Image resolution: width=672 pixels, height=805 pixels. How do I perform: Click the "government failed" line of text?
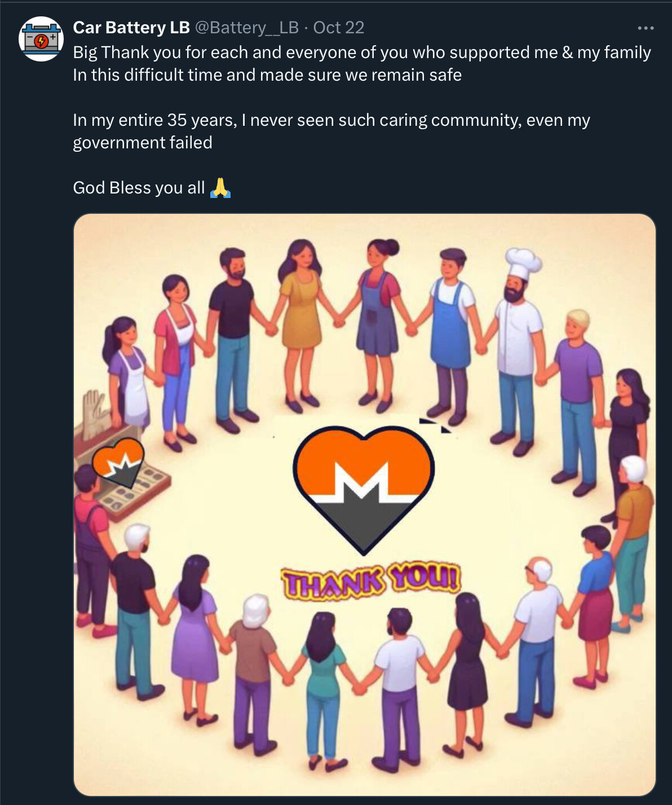point(143,142)
